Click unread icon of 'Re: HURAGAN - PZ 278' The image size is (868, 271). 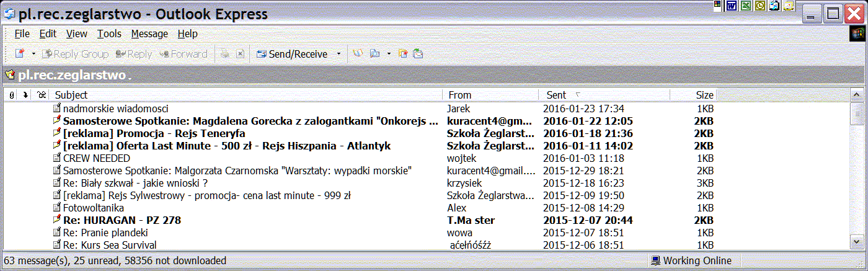pyautogui.click(x=57, y=220)
